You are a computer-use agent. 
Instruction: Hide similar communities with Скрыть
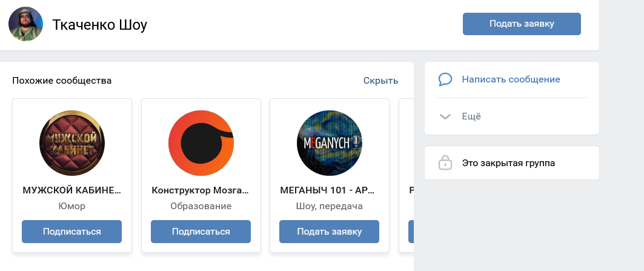(380, 81)
